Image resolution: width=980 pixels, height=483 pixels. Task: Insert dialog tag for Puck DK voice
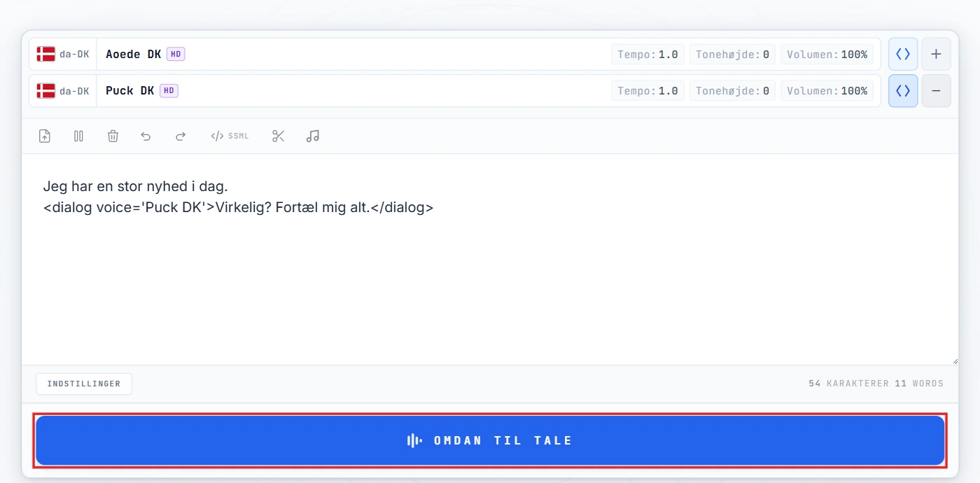pos(903,91)
